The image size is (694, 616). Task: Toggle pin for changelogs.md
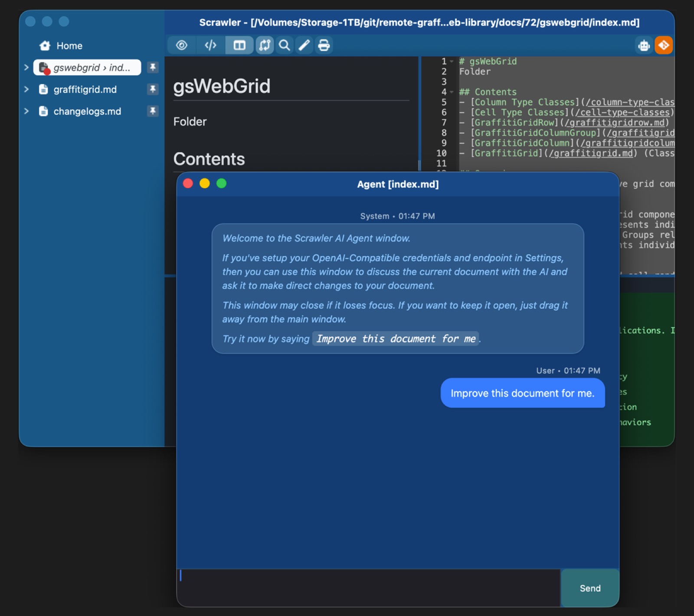[x=153, y=111]
